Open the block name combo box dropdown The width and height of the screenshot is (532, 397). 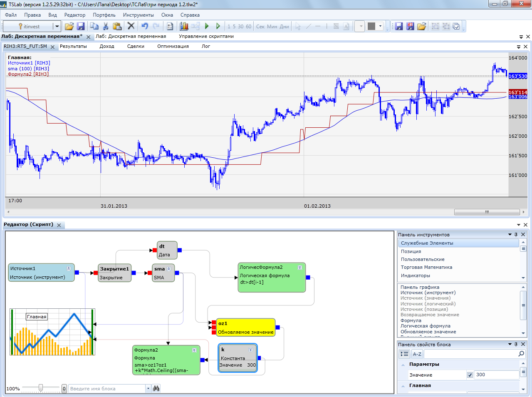pos(148,389)
